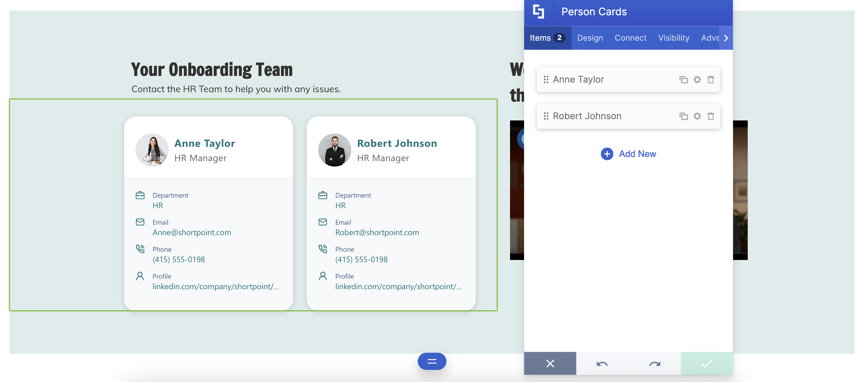The width and height of the screenshot is (868, 382).
Task: Delete the Anne Taylor item
Action: coord(710,80)
